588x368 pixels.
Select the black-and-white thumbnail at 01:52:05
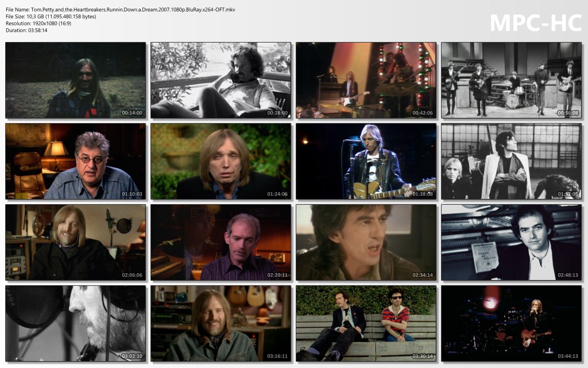click(511, 161)
